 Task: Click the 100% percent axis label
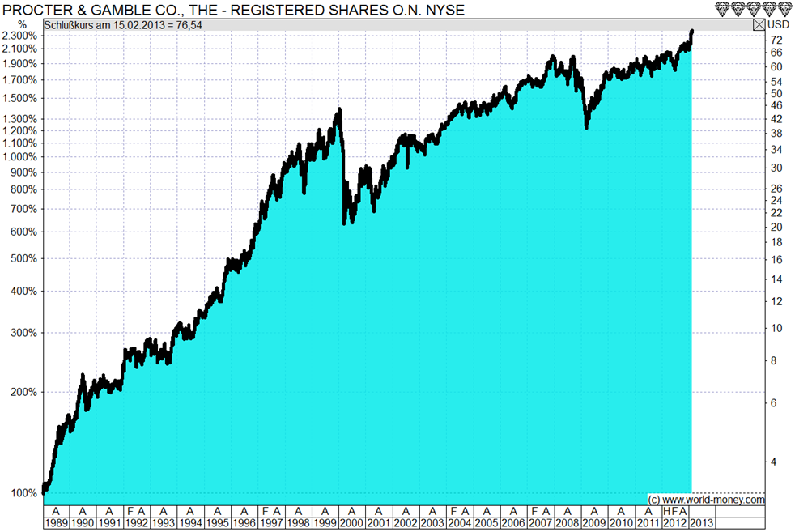tap(23, 493)
